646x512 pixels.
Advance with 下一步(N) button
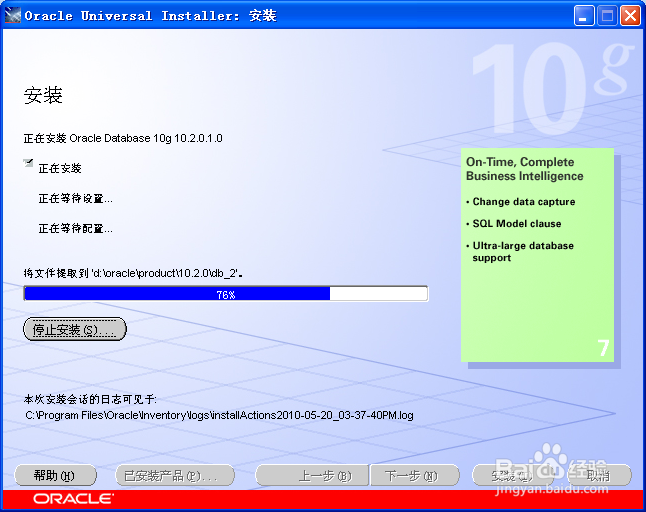(415, 476)
